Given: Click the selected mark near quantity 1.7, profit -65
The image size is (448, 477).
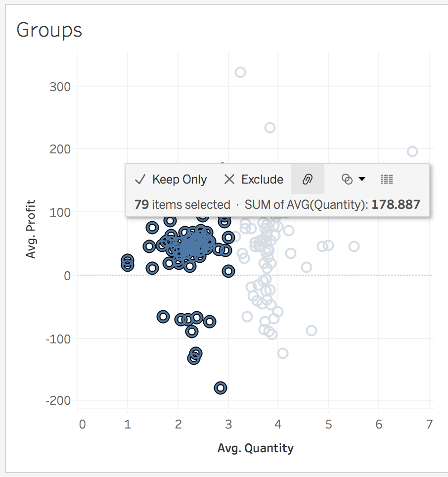Looking at the screenshot, I should [163, 317].
